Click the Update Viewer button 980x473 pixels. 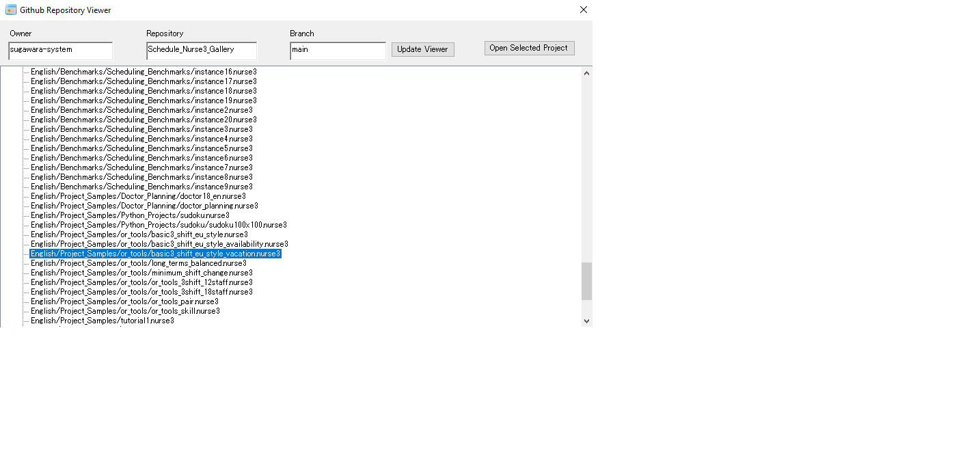tap(423, 49)
